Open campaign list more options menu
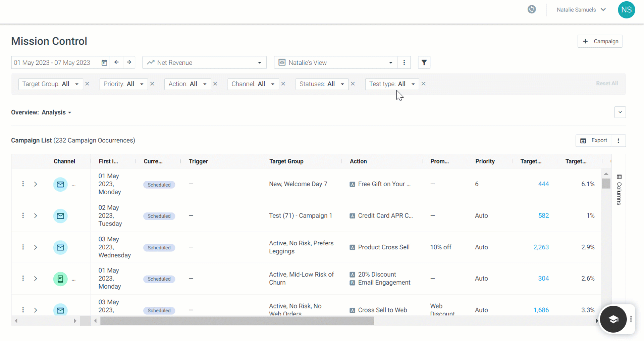 (x=619, y=141)
